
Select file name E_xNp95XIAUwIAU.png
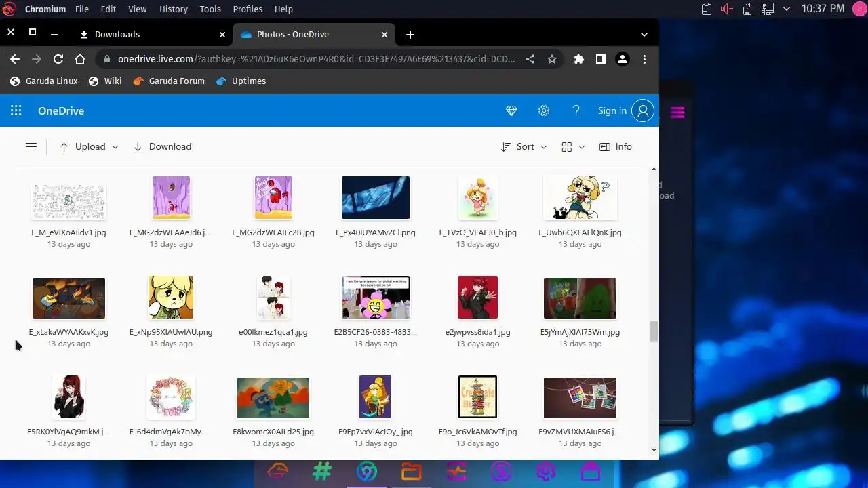tap(171, 332)
